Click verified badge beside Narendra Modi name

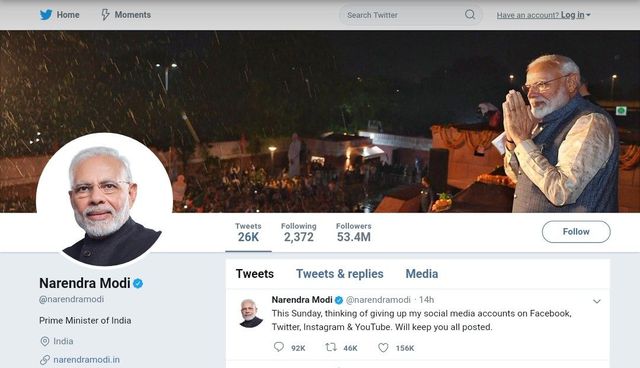[138, 283]
